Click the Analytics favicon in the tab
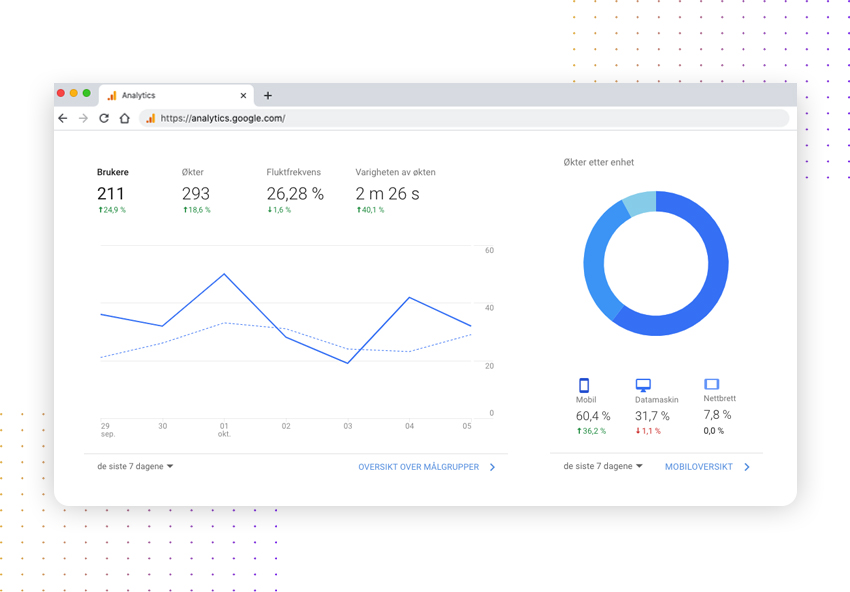 point(110,95)
